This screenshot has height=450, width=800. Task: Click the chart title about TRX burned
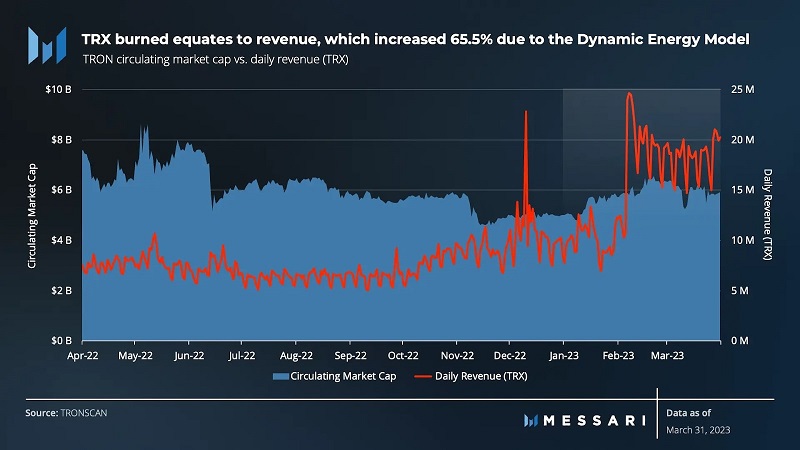pyautogui.click(x=415, y=38)
